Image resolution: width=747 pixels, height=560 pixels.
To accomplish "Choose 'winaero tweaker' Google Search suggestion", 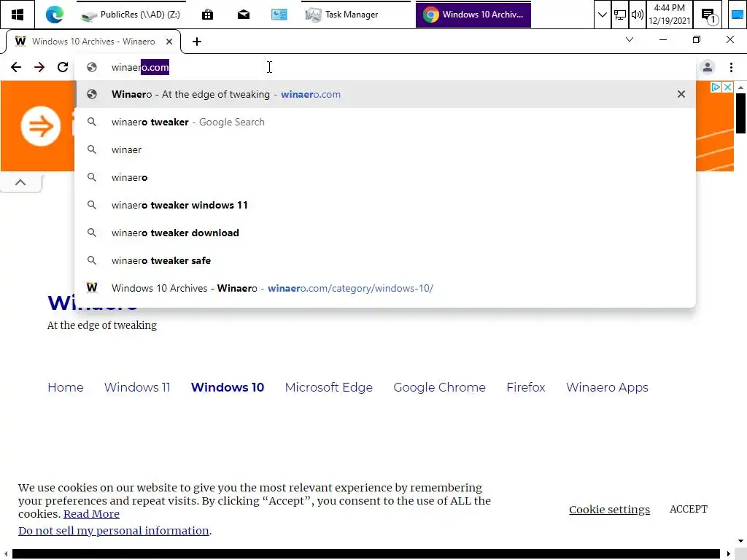I will 385,122.
